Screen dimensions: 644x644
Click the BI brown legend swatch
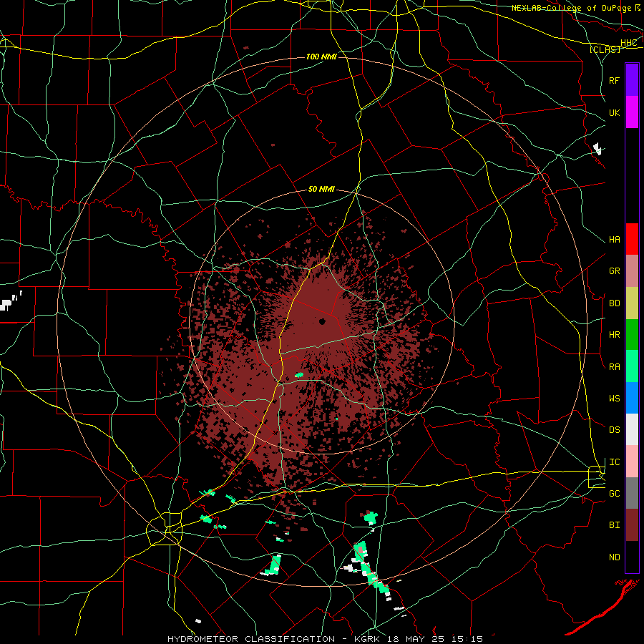[x=632, y=525]
